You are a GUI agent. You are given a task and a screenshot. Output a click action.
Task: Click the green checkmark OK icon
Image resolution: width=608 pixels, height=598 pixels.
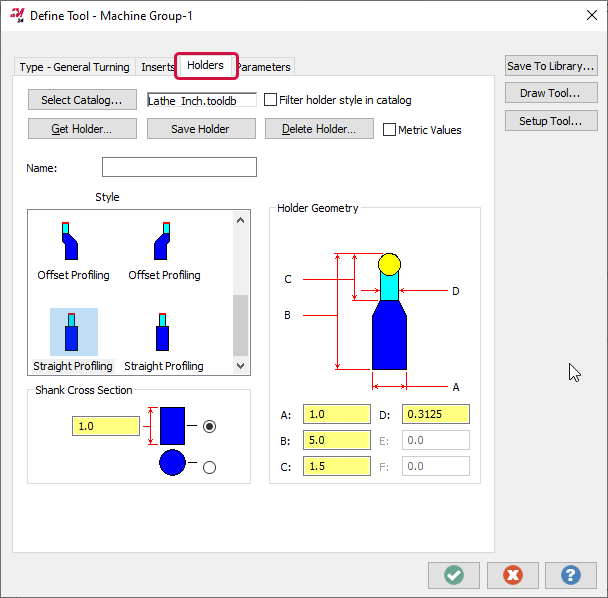click(x=454, y=575)
